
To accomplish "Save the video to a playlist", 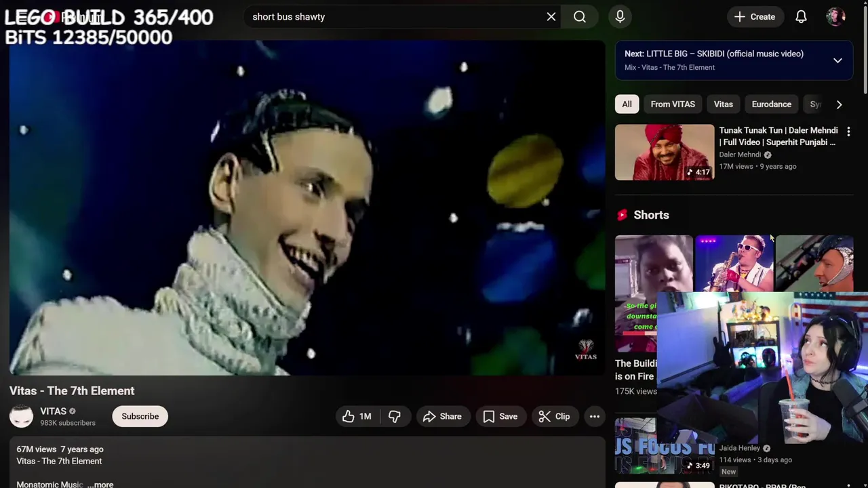I will coord(500,416).
